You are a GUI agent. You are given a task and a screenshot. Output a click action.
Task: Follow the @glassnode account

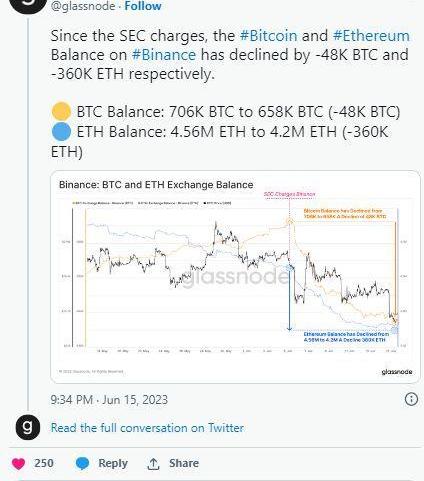pos(143,6)
